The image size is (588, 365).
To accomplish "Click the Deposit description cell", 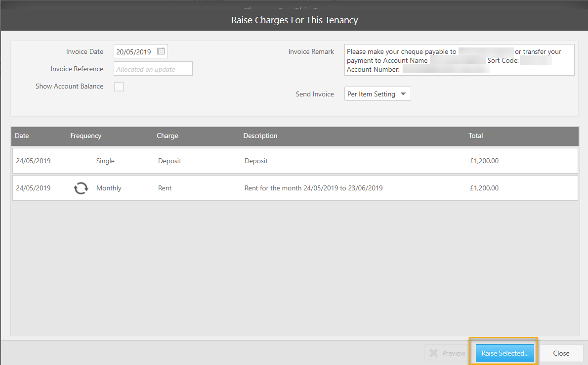I will click(x=256, y=161).
